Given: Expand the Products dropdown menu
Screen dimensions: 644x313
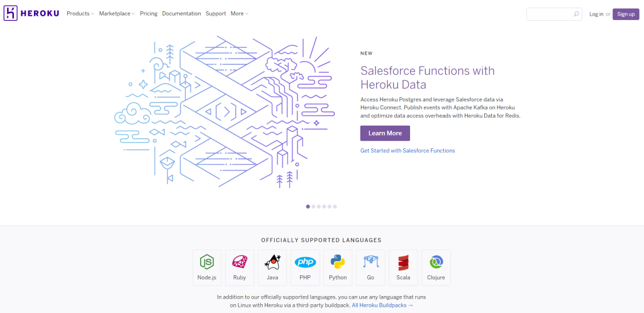Looking at the screenshot, I should (80, 14).
